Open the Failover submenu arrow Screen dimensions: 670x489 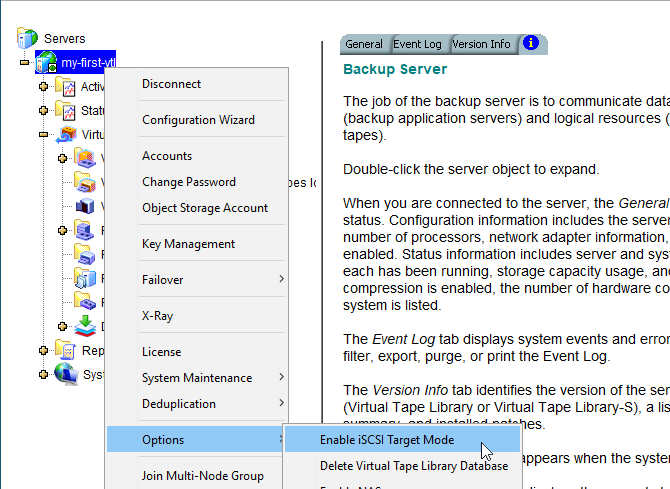(x=281, y=279)
